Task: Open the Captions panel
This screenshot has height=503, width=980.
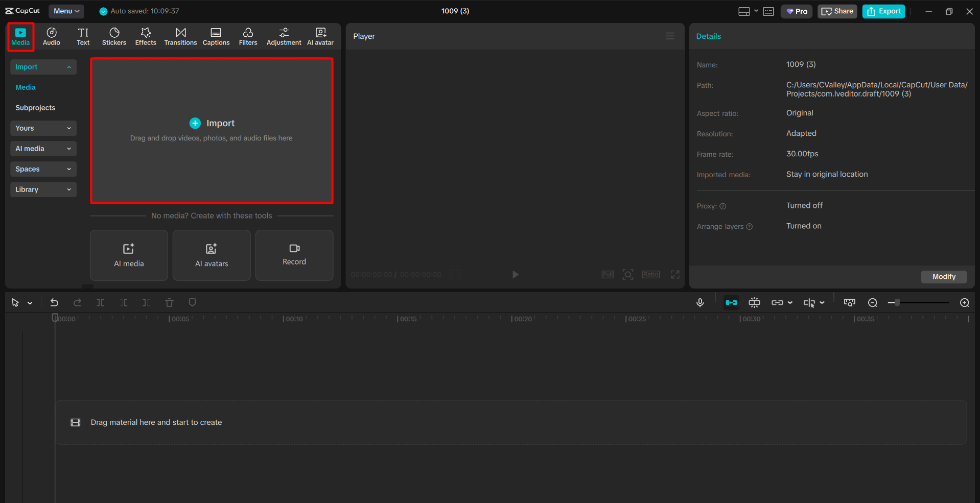Action: pyautogui.click(x=216, y=36)
